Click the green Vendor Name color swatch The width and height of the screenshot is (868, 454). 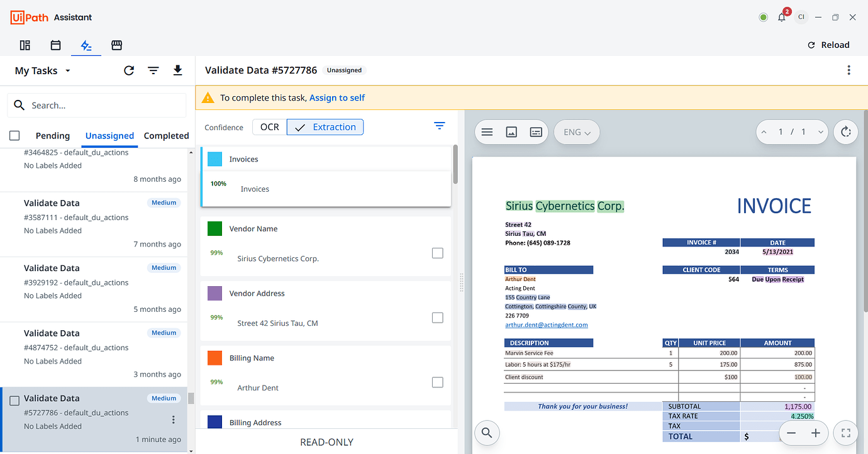(215, 228)
